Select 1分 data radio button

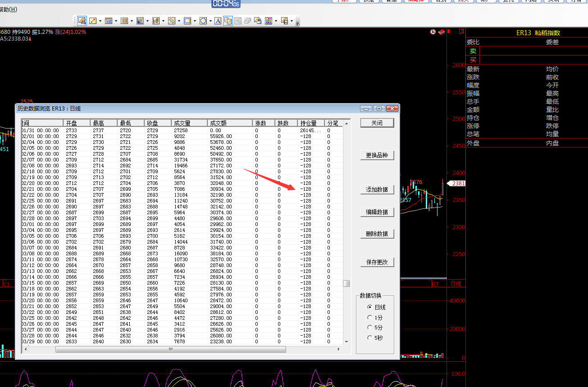[370, 318]
